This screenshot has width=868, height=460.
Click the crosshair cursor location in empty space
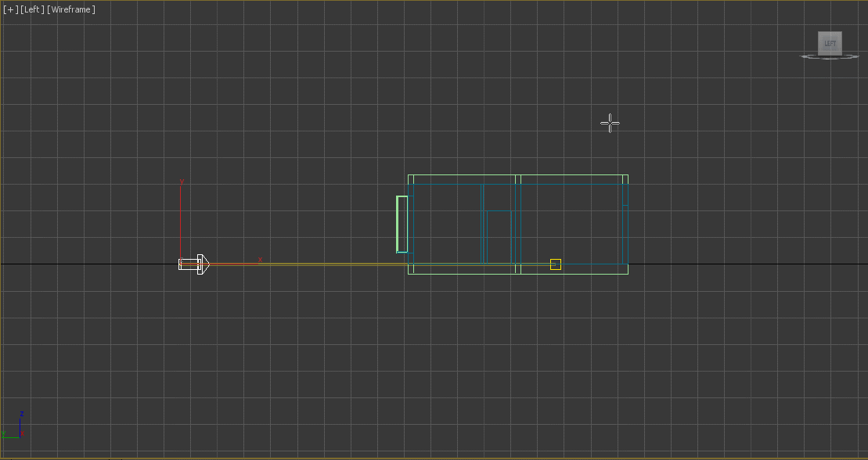pyautogui.click(x=610, y=123)
